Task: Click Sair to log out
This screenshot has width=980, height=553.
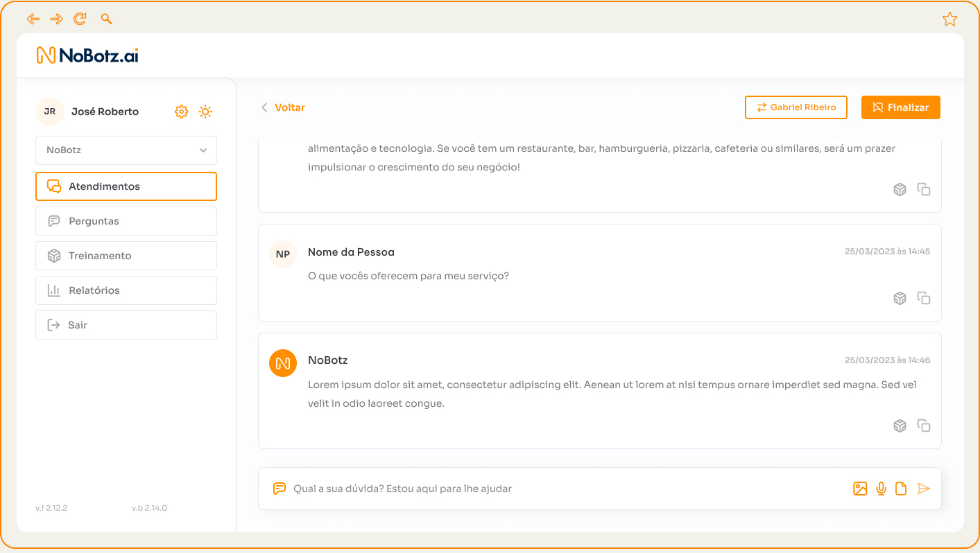Action: pyautogui.click(x=126, y=325)
